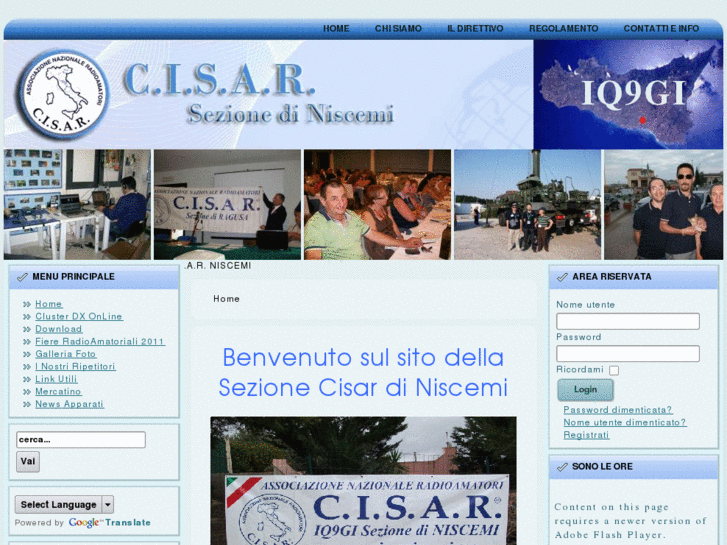The height and width of the screenshot is (545, 727).
Task: Open I Nostri Ripetitori link
Action: [75, 367]
